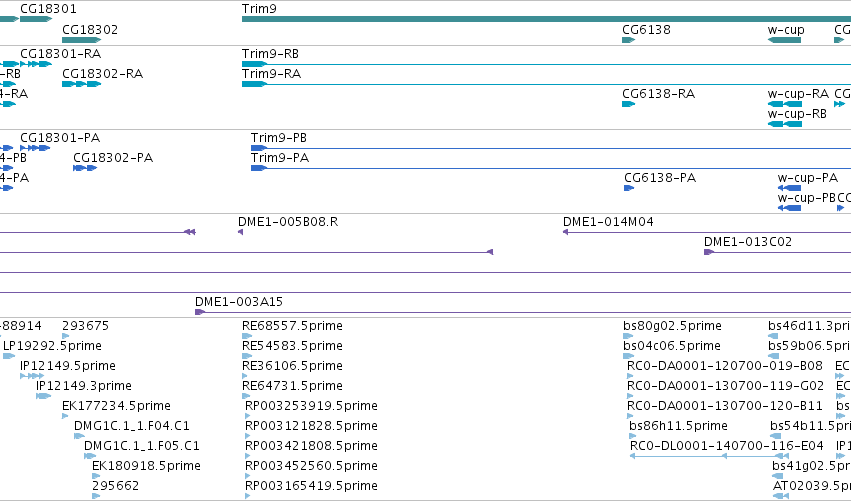Screen dimensions: 851x501
Task: Open EST DMG1C.1_1.F04.C1
Action: pos(131,426)
